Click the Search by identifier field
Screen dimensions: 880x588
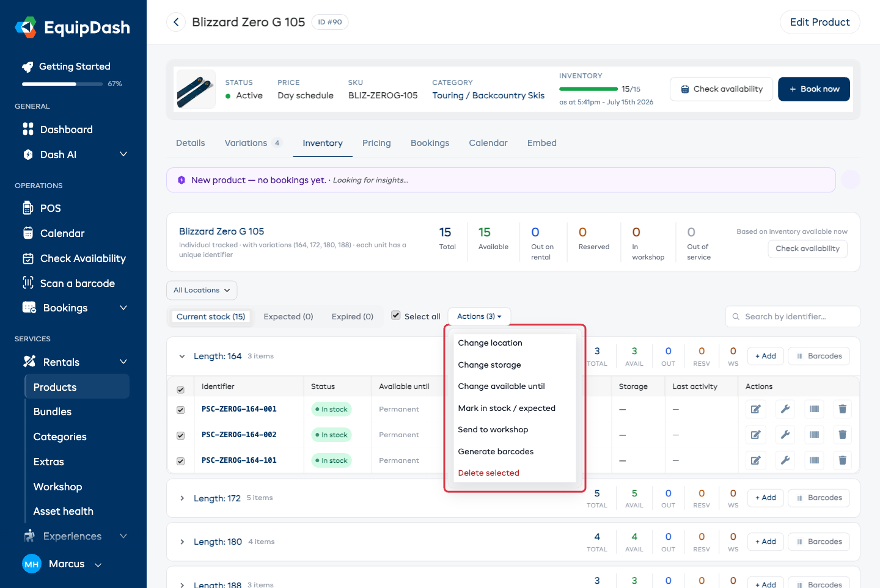pyautogui.click(x=793, y=316)
